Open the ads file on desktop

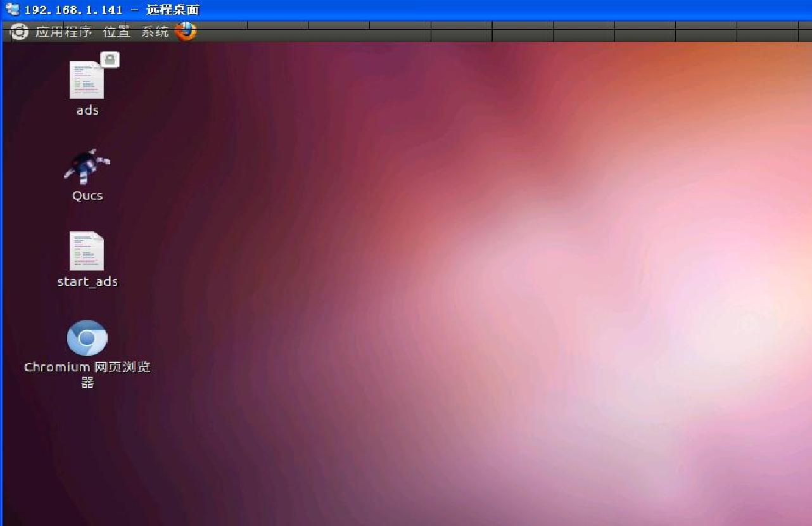[87, 79]
